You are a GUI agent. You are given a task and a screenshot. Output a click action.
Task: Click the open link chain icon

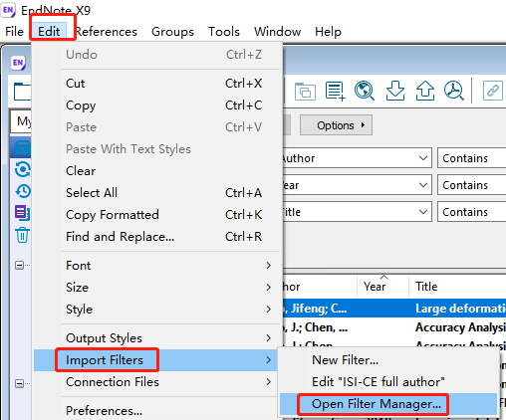pyautogui.click(x=492, y=91)
